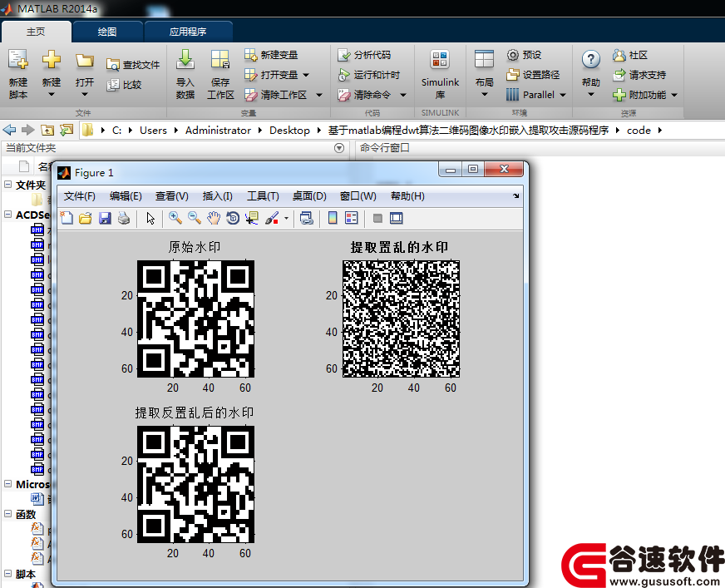Create a new script (新建脚本)
This screenshot has width=725, height=588.
pyautogui.click(x=18, y=74)
